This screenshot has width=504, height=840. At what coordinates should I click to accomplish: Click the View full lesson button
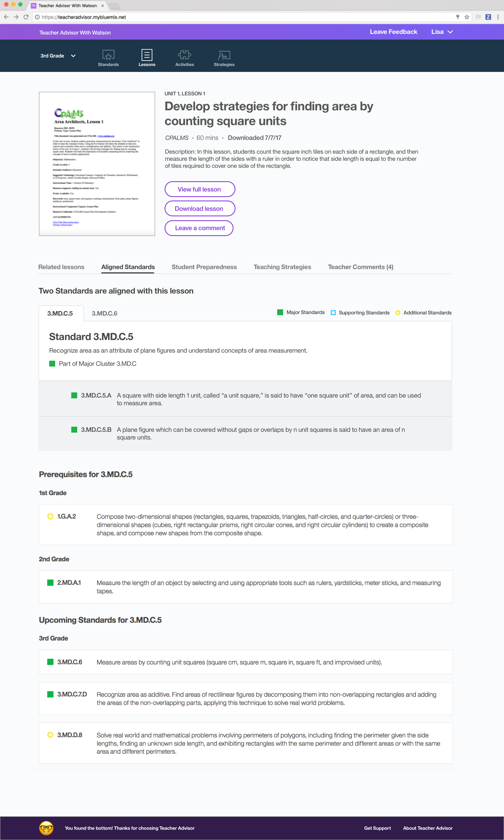tap(199, 189)
